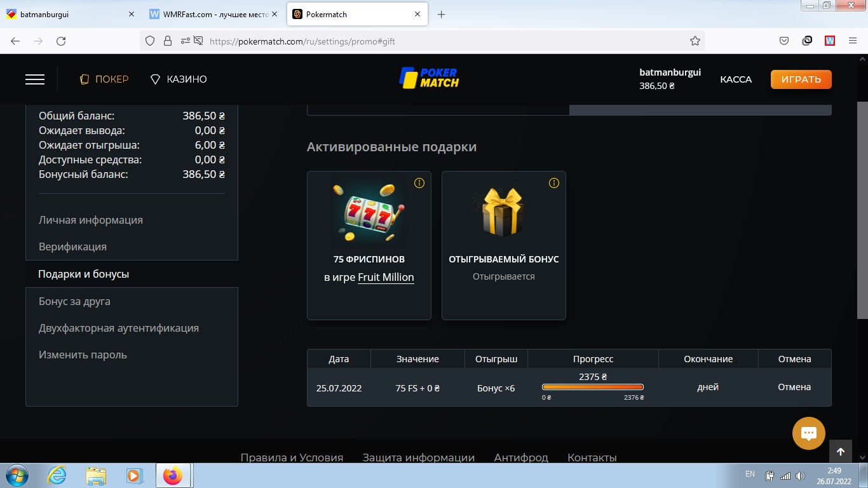The width and height of the screenshot is (868, 488).
Task: Click the 75 FS + 0 ₴ value
Action: tap(417, 388)
